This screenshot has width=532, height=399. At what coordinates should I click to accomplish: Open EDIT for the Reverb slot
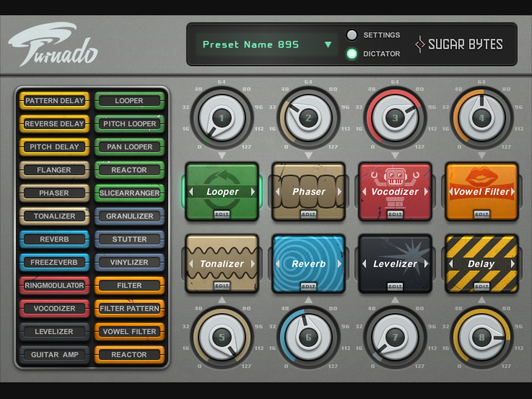(x=308, y=286)
